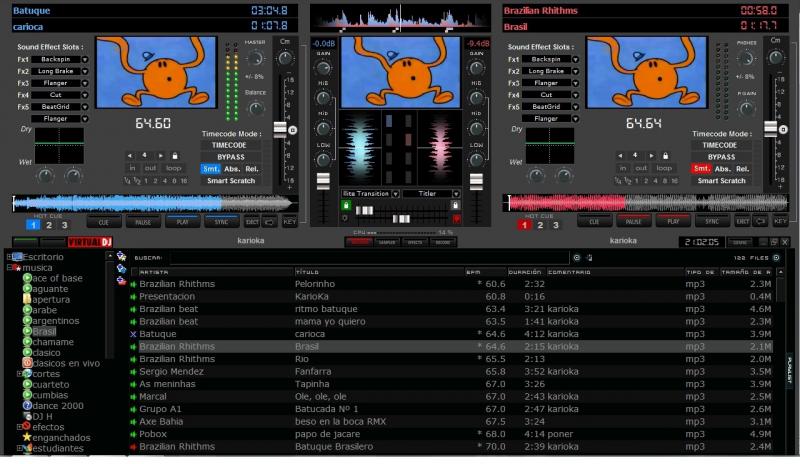This screenshot has height=464, width=800.
Task: Open the ace of base folder icon
Action: 28,278
